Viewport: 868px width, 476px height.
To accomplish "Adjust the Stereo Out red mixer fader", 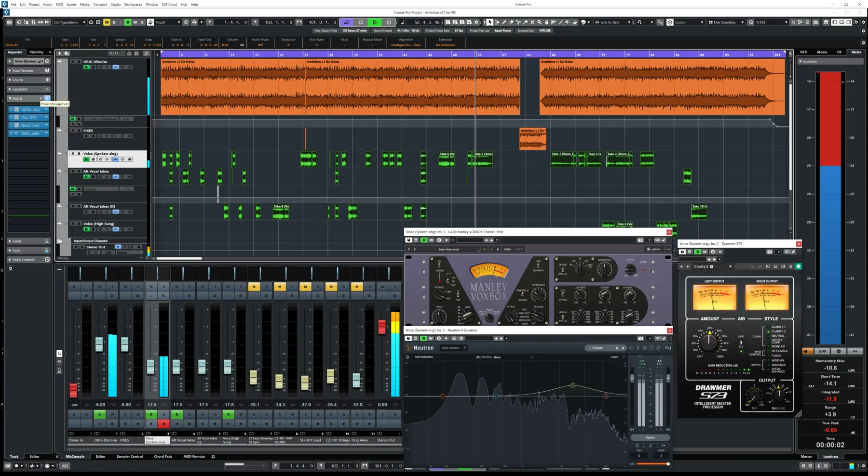I will click(382, 327).
